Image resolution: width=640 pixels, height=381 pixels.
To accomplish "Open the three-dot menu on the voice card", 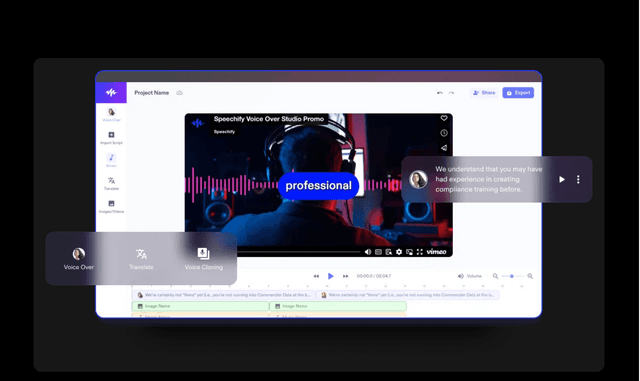I will point(578,179).
